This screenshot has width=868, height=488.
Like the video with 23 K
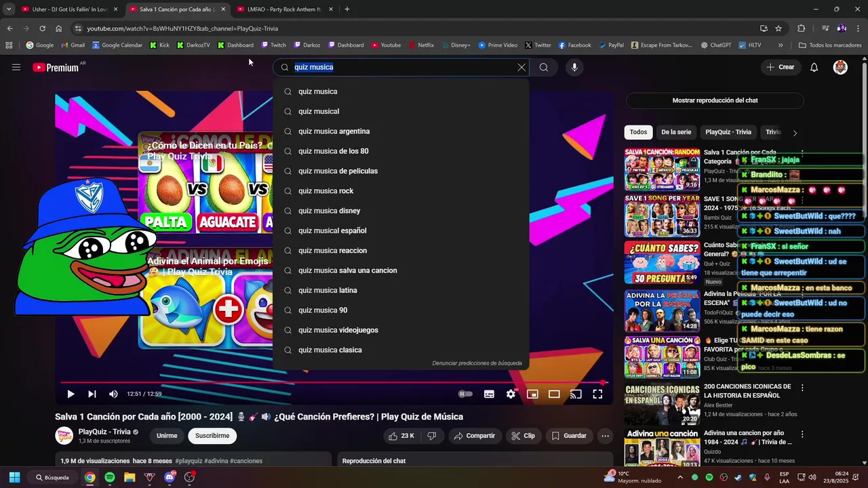tap(401, 436)
